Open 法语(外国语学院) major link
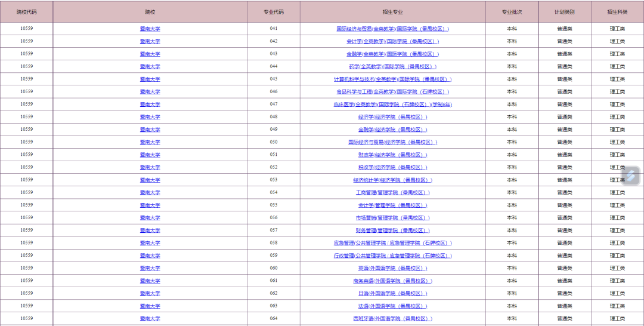Image resolution: width=644 pixels, height=326 pixels. [x=392, y=306]
